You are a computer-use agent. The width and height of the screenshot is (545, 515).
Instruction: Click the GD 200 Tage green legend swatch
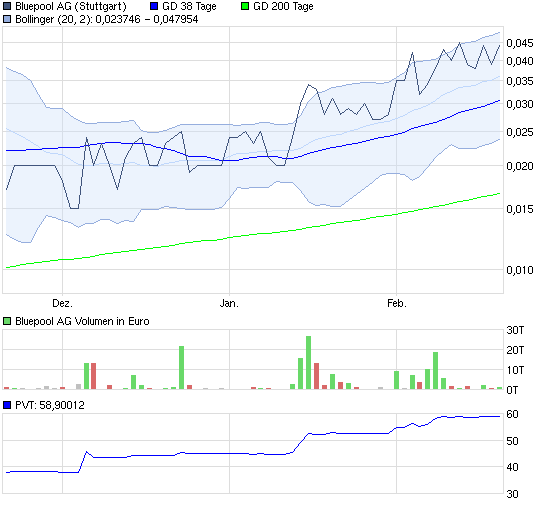(245, 6)
